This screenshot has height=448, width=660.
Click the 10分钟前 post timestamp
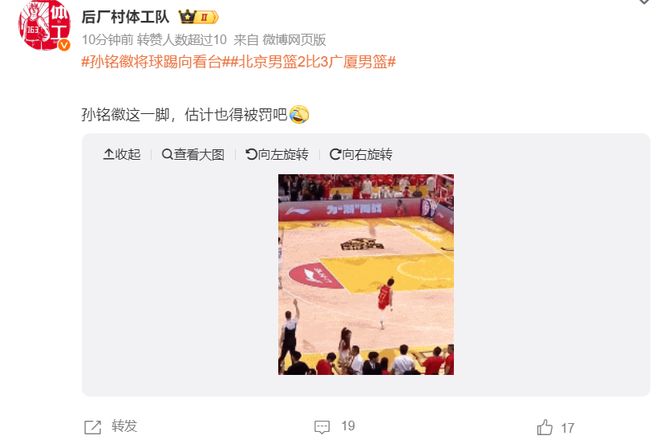pos(107,40)
